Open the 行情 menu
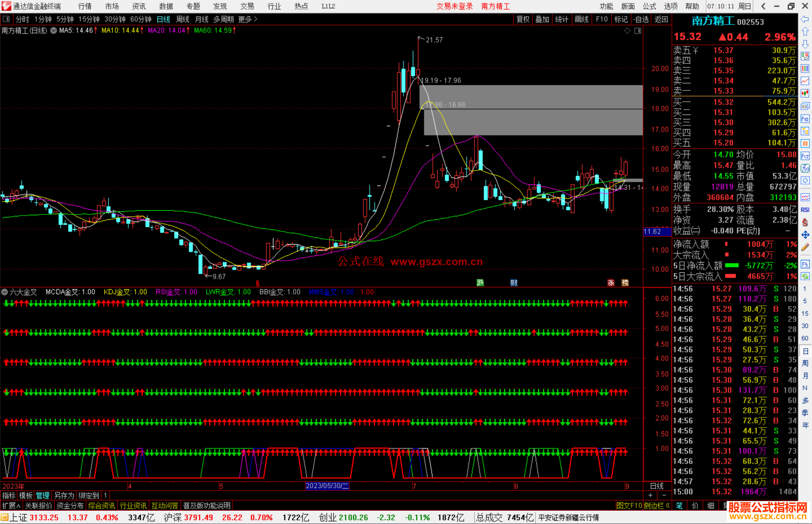Viewport: 812px width, 524px height. pyautogui.click(x=85, y=6)
